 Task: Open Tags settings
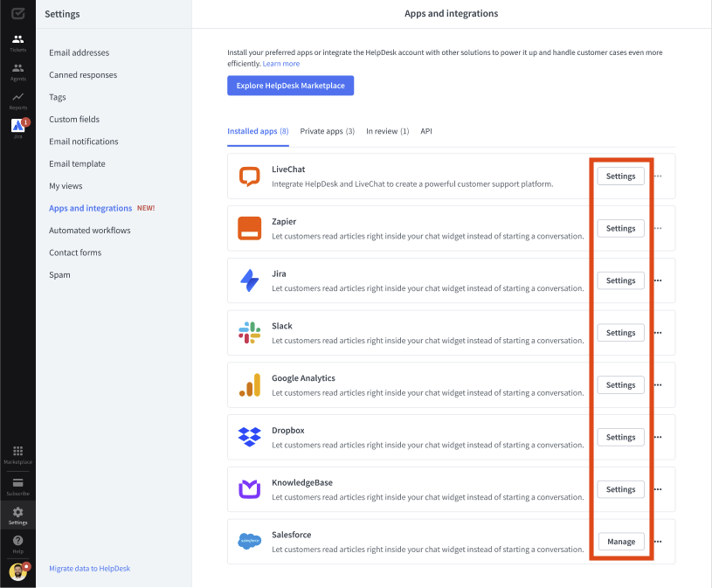(x=57, y=97)
